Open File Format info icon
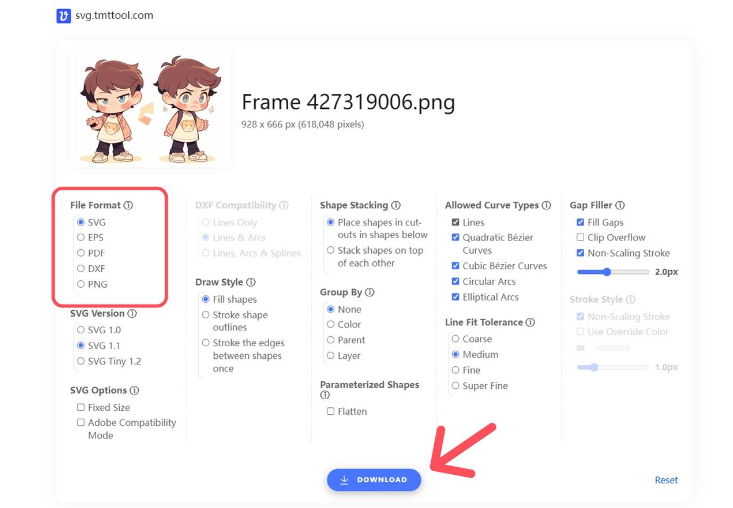The width and height of the screenshot is (733, 508). (x=128, y=205)
